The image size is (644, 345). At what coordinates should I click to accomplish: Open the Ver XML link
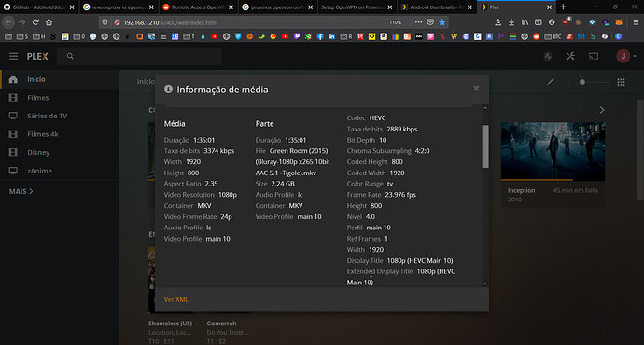tap(176, 299)
